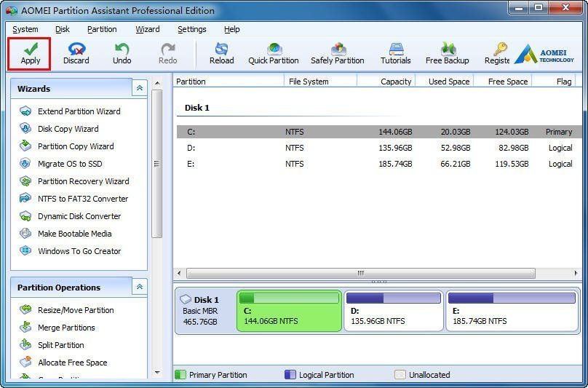Click the Logical Partition legend swatch
The height and width of the screenshot is (388, 588).
pos(290,374)
